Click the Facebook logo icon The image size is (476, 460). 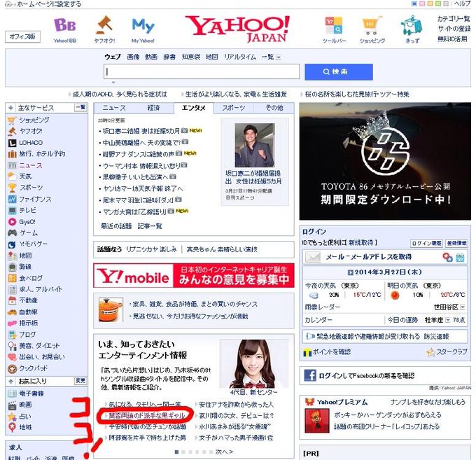[x=310, y=375]
